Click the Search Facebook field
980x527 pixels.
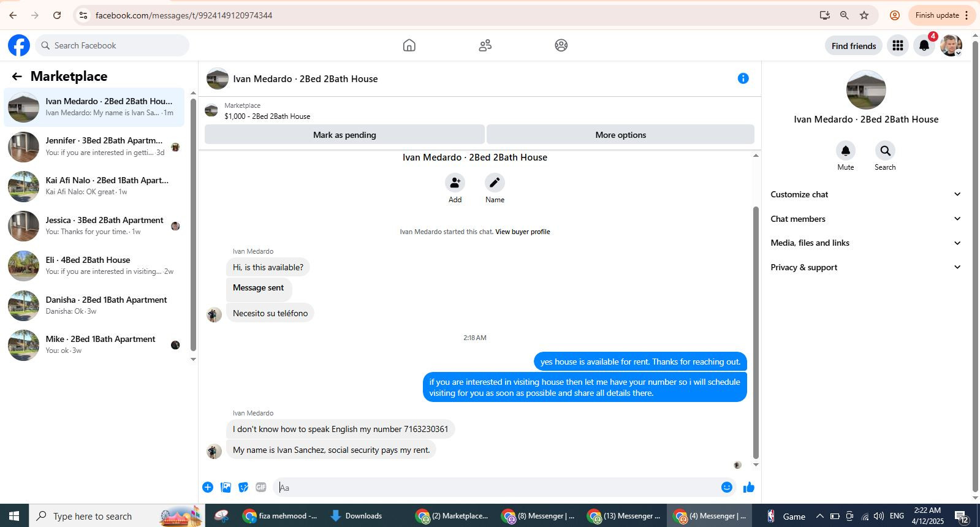point(112,45)
